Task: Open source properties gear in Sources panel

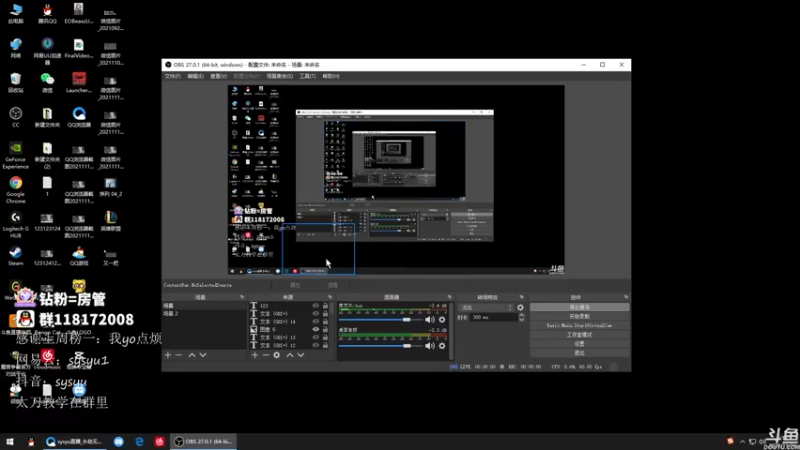Action: pos(277,355)
